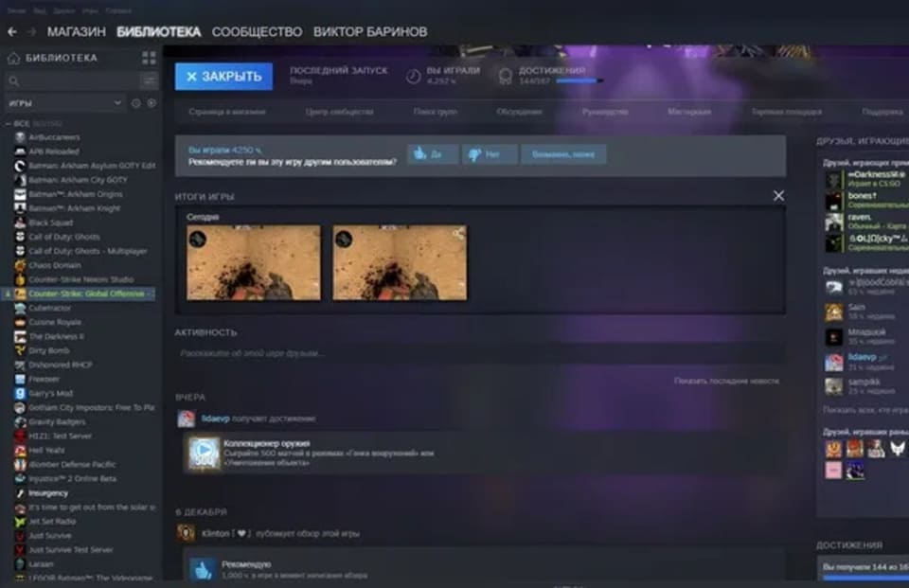Click the show latest news link
Viewport: 909px width, 588px height.
(726, 381)
